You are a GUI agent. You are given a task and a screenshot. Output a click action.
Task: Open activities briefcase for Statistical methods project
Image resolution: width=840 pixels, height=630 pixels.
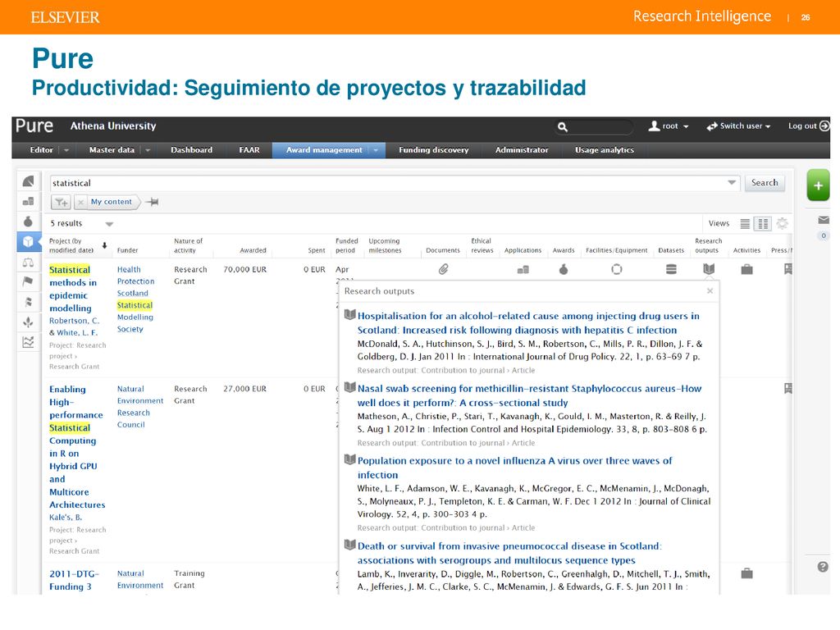click(746, 269)
